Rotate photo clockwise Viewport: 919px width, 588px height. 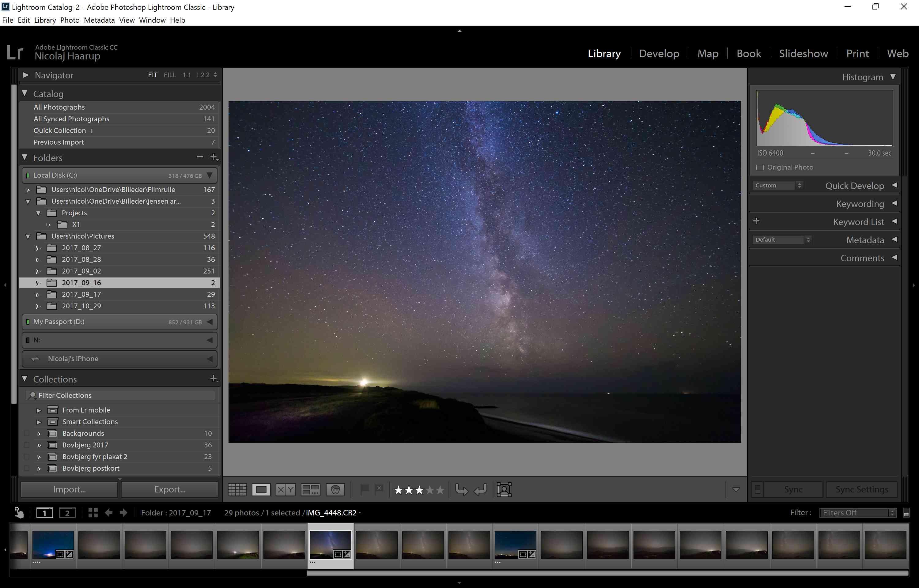480,489
